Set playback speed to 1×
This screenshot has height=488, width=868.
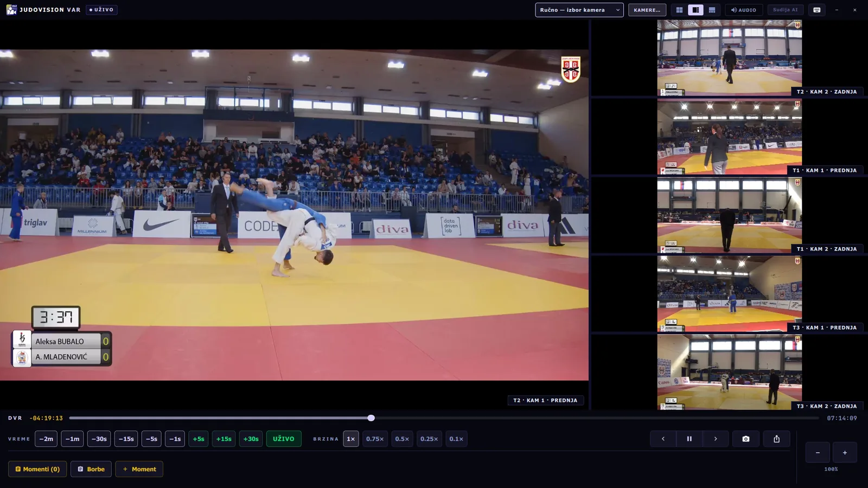(x=351, y=439)
